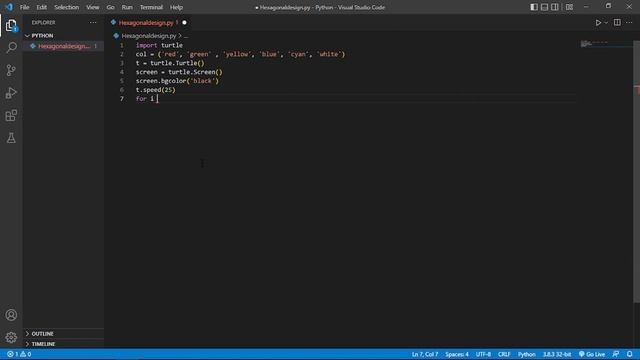Click the UTF-8 encoding status
The height and width of the screenshot is (360, 640).
(x=483, y=354)
